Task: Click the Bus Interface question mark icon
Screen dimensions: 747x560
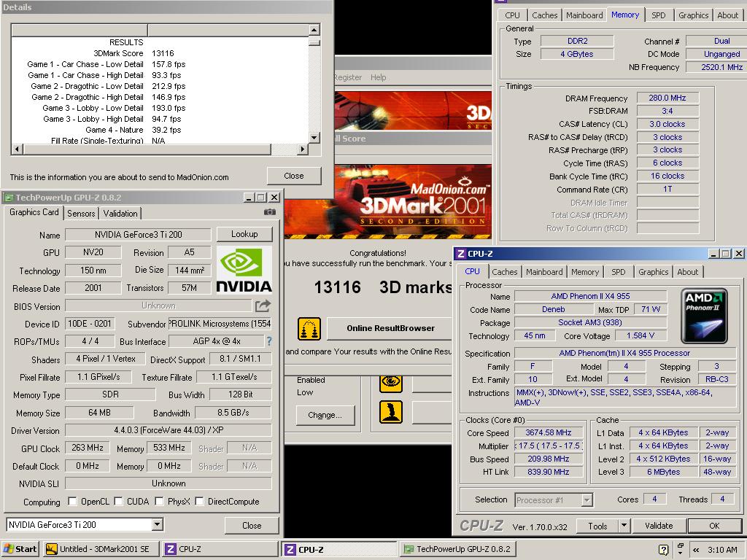Action: 269,341
